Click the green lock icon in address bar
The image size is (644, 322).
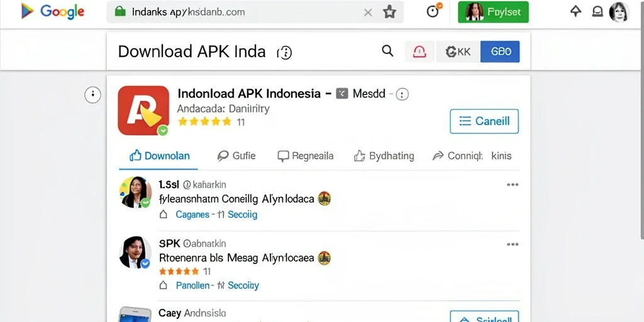coord(120,11)
